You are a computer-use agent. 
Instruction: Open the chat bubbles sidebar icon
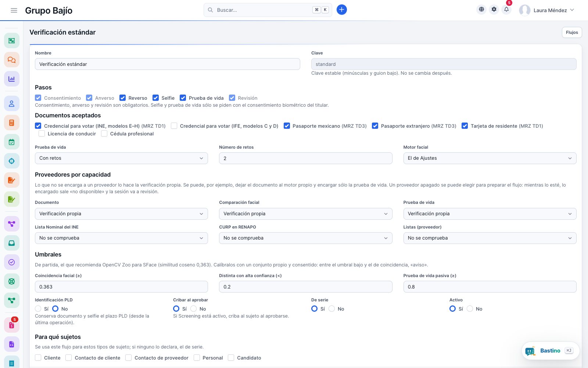12,60
